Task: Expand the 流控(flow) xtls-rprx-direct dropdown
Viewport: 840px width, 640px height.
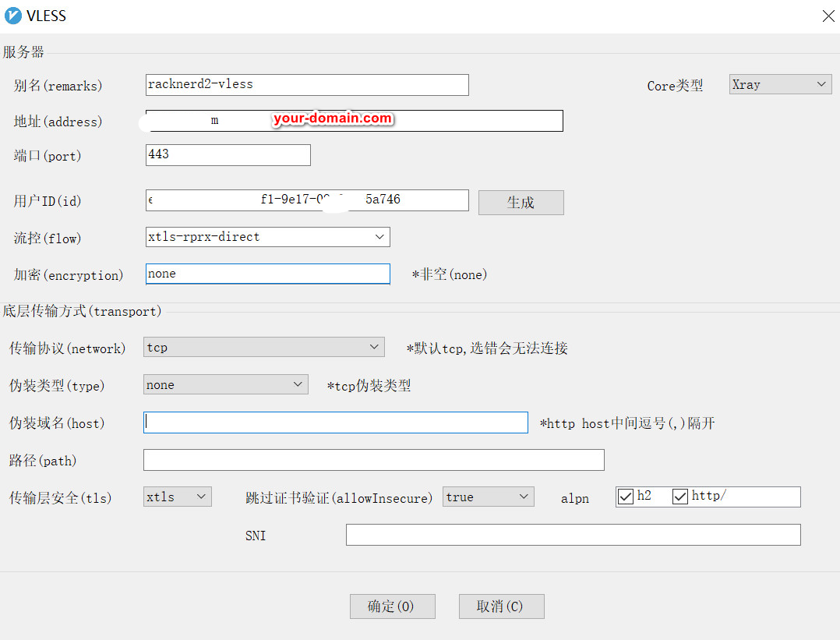Action: point(267,237)
